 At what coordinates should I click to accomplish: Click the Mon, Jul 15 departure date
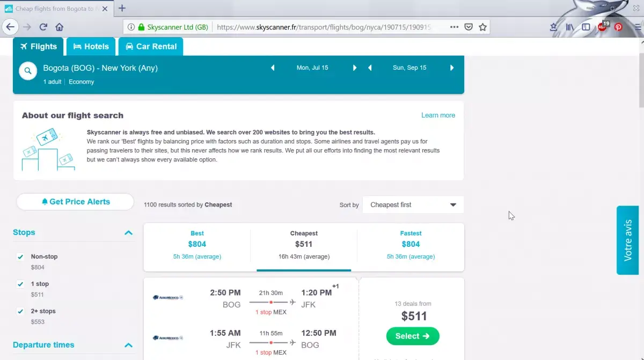(x=312, y=68)
